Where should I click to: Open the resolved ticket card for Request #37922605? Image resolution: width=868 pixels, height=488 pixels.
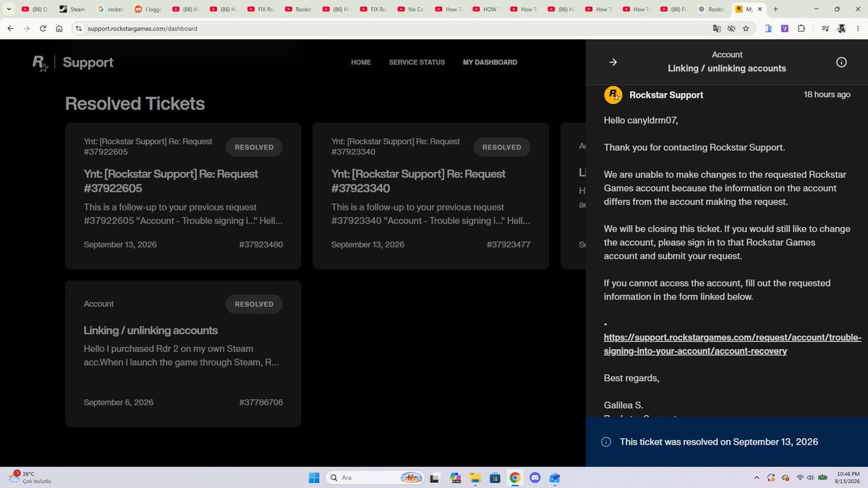click(183, 196)
